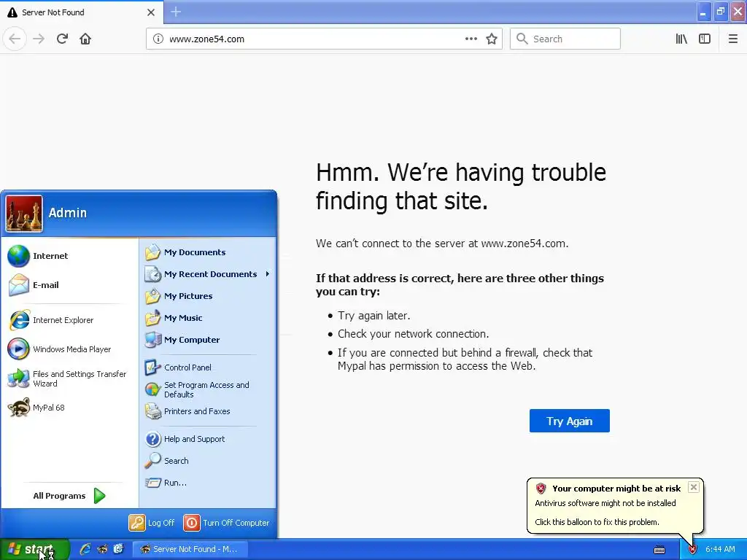Click the third Quick Launch icon
Screen dimensions: 747x560
pyautogui.click(x=119, y=549)
